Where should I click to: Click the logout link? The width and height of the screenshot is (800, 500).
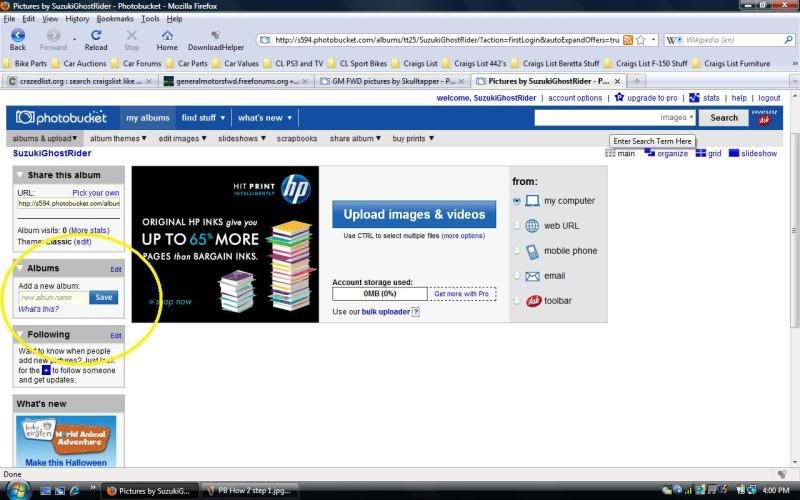(x=769, y=98)
